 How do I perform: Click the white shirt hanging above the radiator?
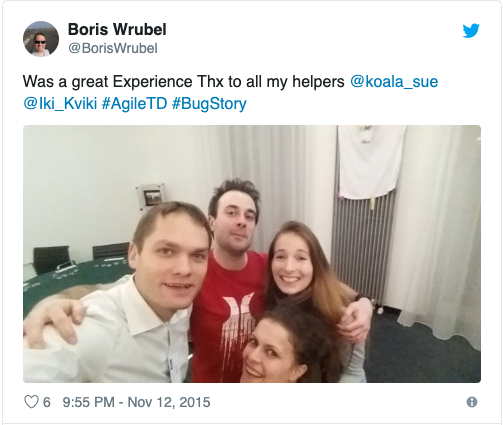coord(370,162)
